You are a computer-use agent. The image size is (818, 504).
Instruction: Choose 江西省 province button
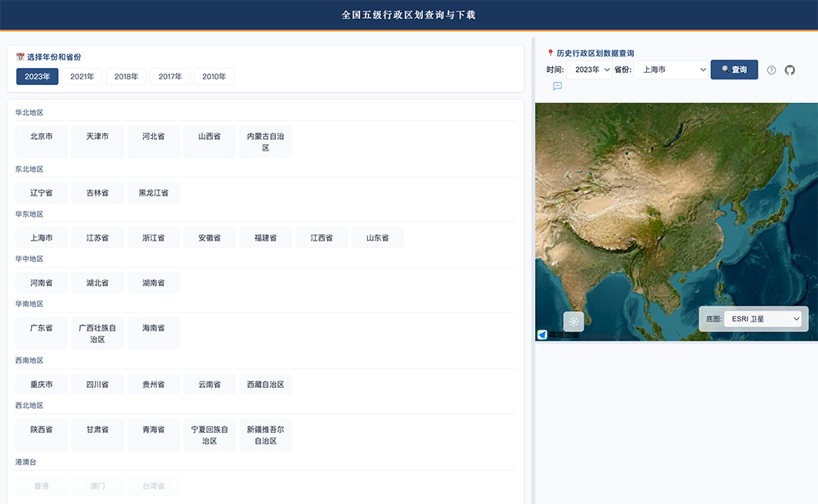321,238
